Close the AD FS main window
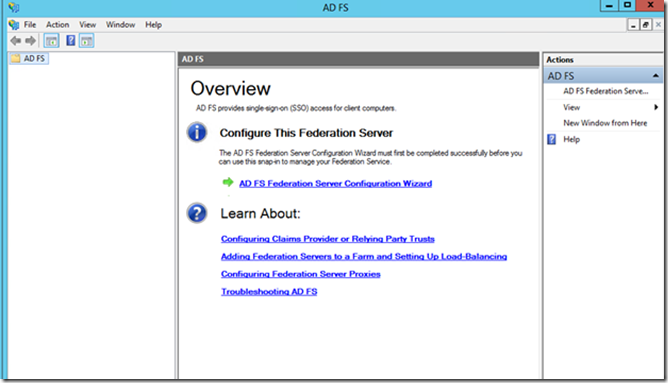Image resolution: width=668 pixels, height=383 pixels. point(650,6)
